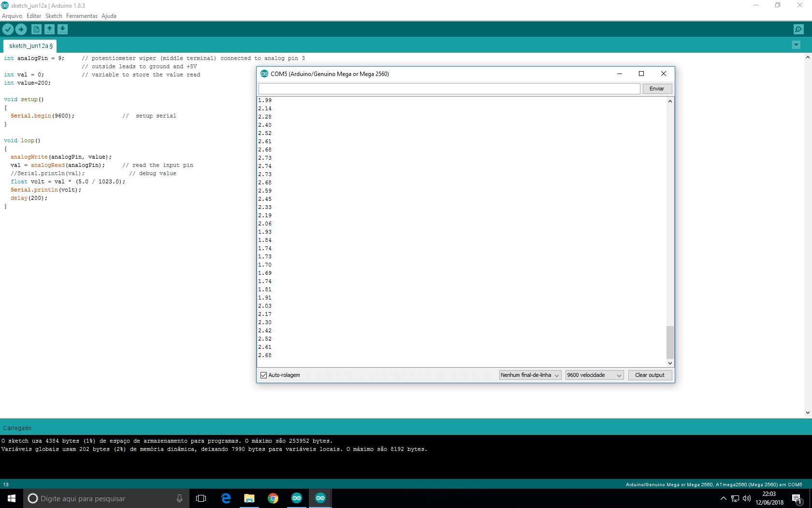Click the 'void loop()' line

22,140
